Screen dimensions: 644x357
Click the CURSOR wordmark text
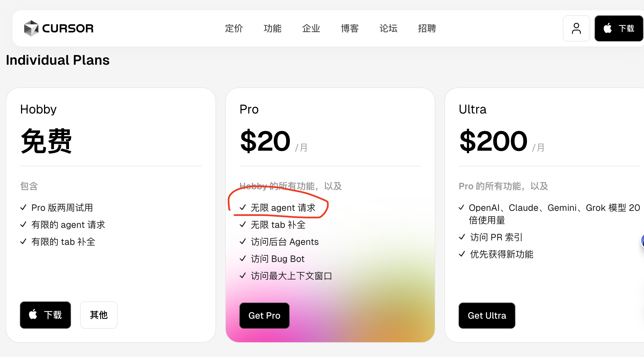point(68,28)
